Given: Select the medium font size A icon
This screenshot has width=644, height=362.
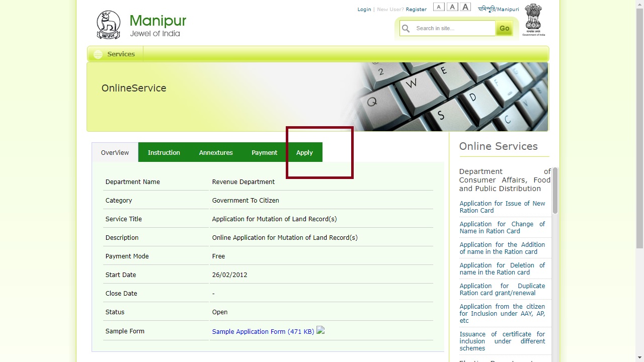Looking at the screenshot, I should (452, 7).
